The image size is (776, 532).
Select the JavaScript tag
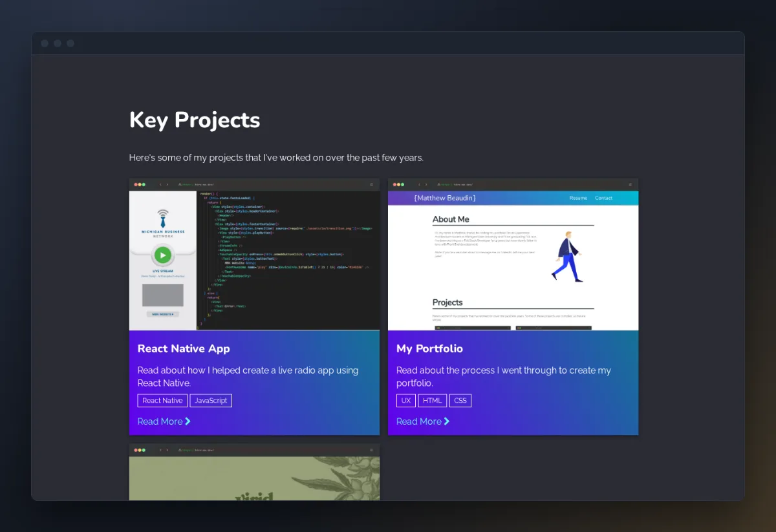click(x=211, y=401)
